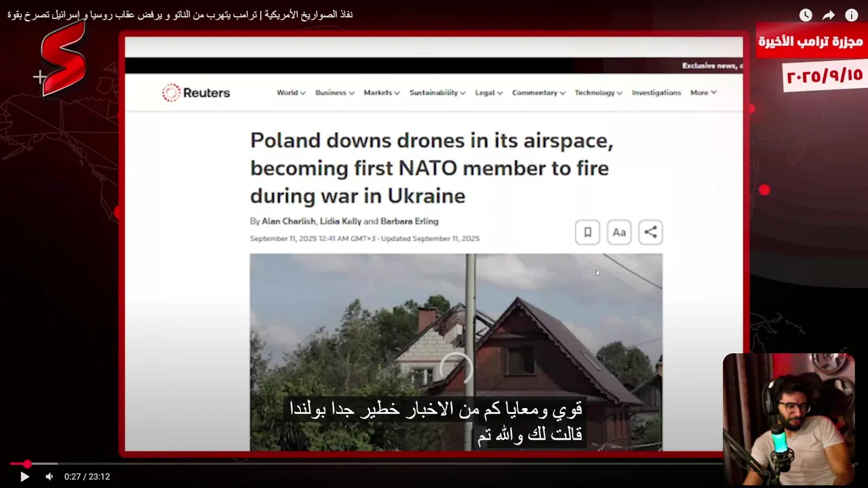The width and height of the screenshot is (868, 488).
Task: Open the Investigations section
Action: (656, 93)
